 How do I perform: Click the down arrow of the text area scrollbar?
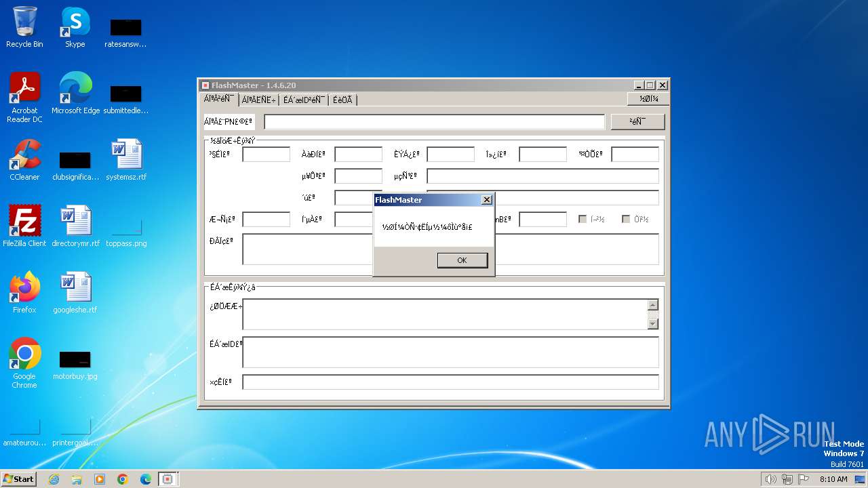coord(653,324)
